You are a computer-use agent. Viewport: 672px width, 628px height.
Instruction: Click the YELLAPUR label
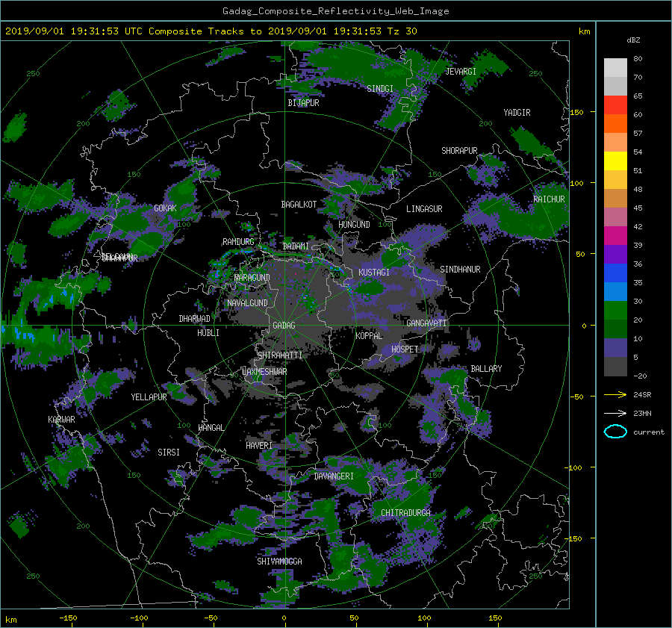[149, 397]
